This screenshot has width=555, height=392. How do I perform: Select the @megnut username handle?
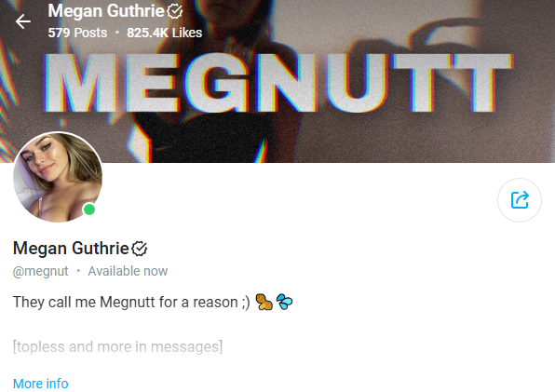coord(40,271)
